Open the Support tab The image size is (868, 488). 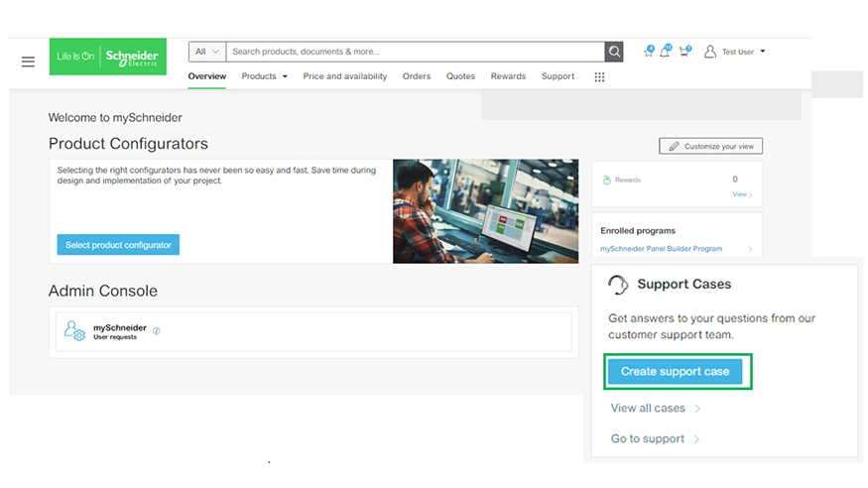pos(558,76)
